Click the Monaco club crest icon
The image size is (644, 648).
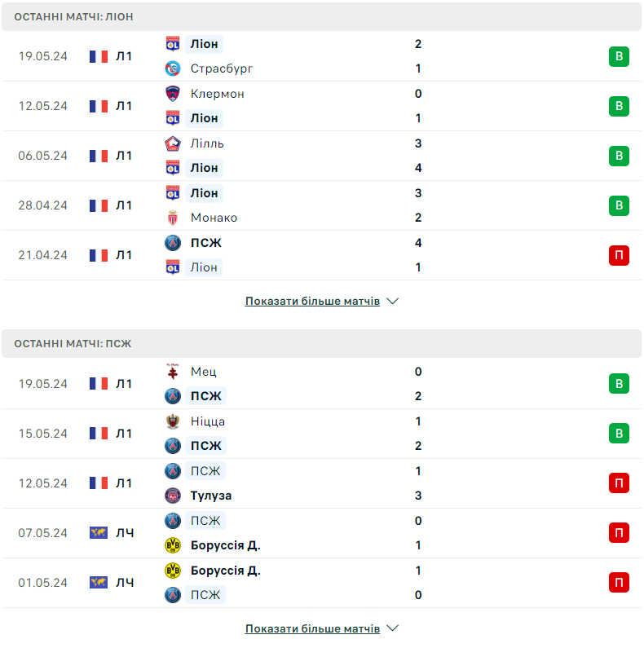[x=172, y=218]
